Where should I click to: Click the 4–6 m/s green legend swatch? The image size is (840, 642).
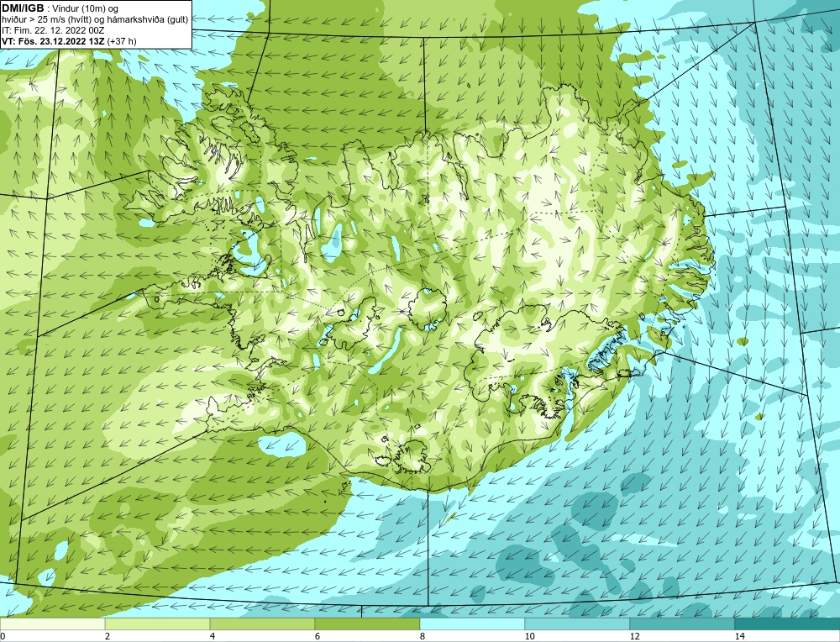[x=262, y=624]
